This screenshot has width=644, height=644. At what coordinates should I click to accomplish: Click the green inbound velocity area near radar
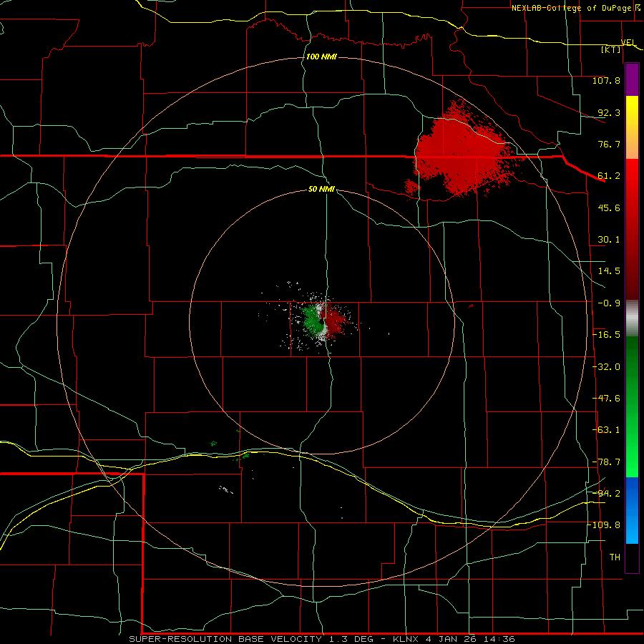pos(313,321)
